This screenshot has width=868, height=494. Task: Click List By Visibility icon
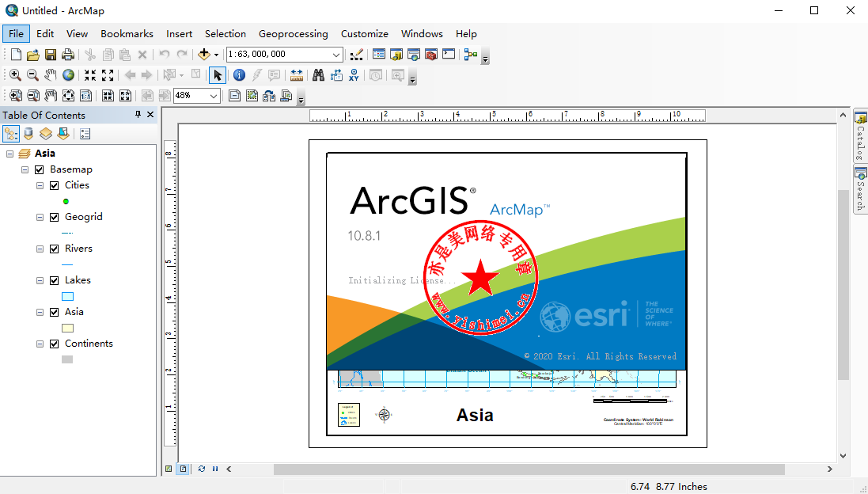(x=46, y=134)
